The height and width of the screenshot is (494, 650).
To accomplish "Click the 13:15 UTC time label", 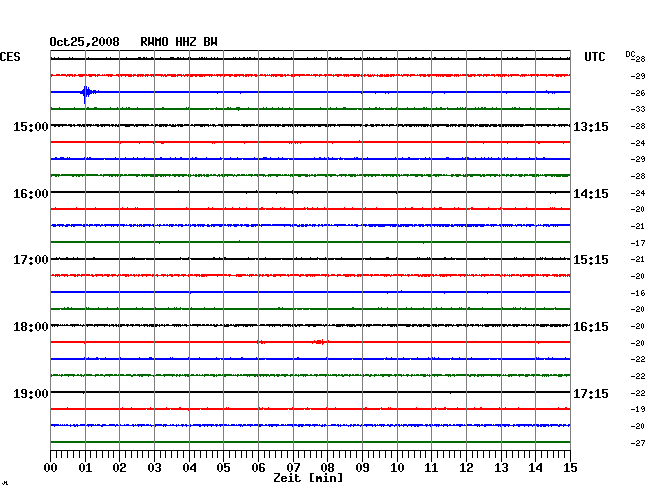I will (591, 126).
